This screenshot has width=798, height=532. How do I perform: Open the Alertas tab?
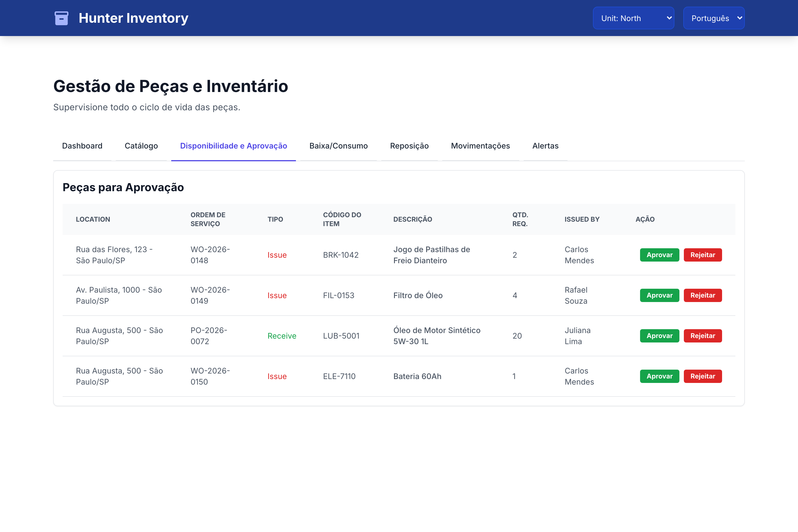click(545, 146)
